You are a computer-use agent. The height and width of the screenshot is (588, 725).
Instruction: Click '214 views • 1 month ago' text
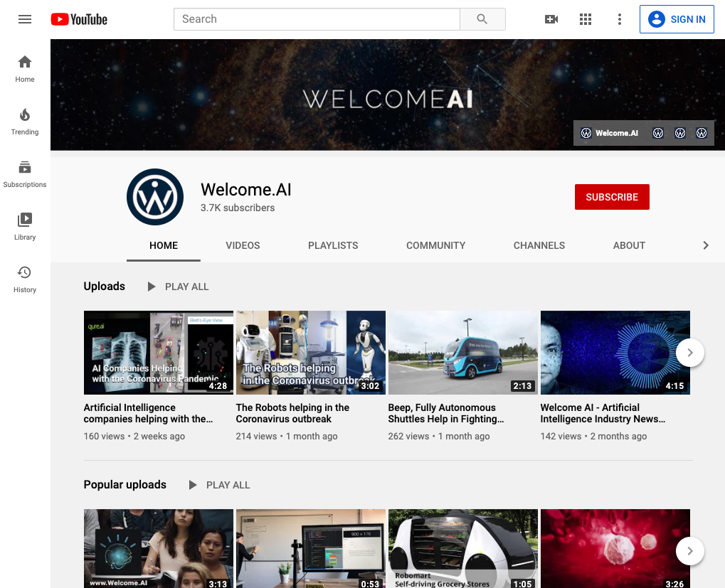(x=287, y=436)
